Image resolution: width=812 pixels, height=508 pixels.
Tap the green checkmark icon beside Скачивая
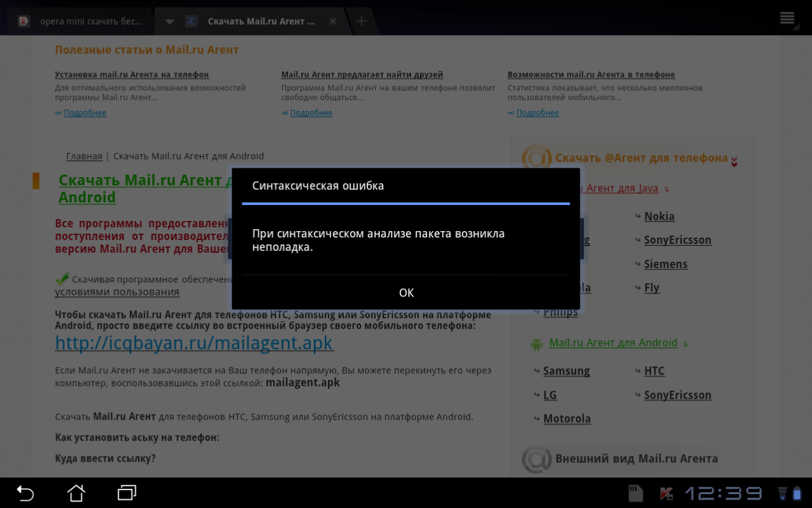click(x=62, y=279)
